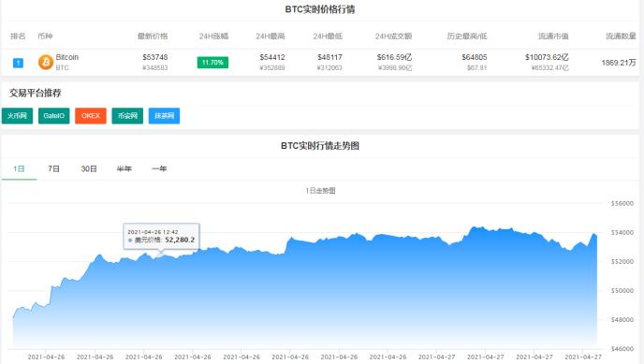
Task: Click the 24H涨幅 column header
Action: click(213, 36)
